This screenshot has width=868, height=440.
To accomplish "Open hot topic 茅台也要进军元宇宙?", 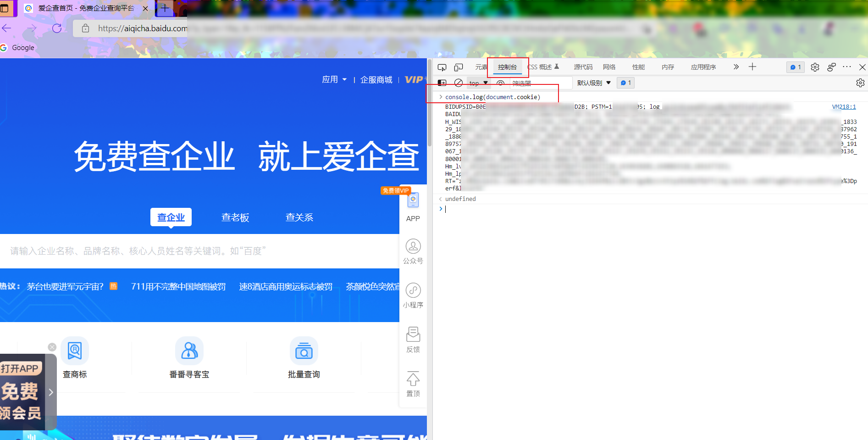I will point(65,287).
